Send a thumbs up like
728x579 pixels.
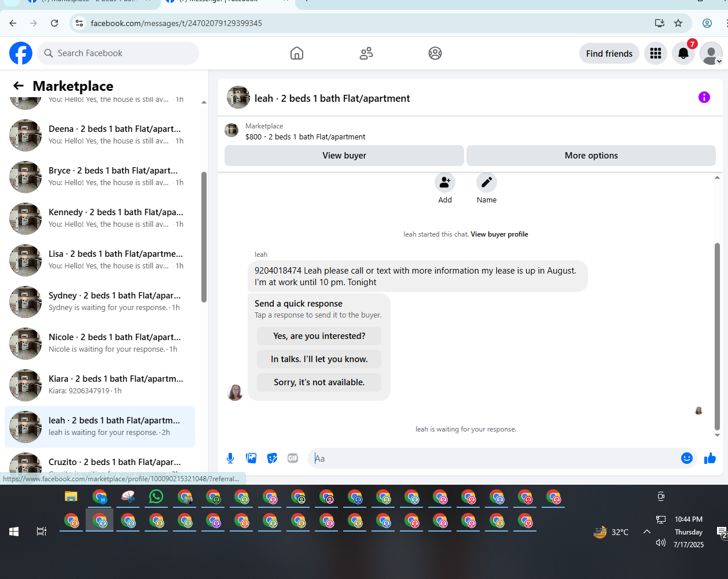pos(710,458)
